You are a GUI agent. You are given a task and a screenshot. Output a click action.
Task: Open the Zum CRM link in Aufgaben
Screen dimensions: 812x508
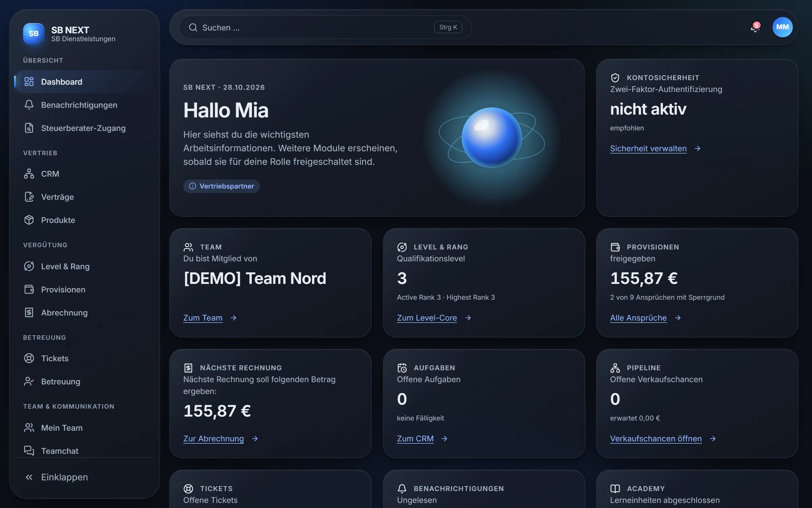422,439
